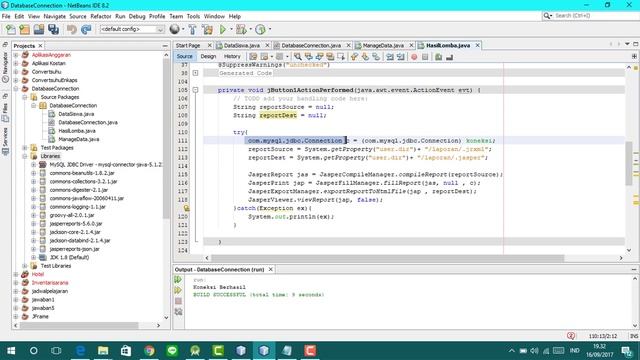Viewport: 640px width, 360px height.
Task: Switch to Design view
Action: point(208,56)
